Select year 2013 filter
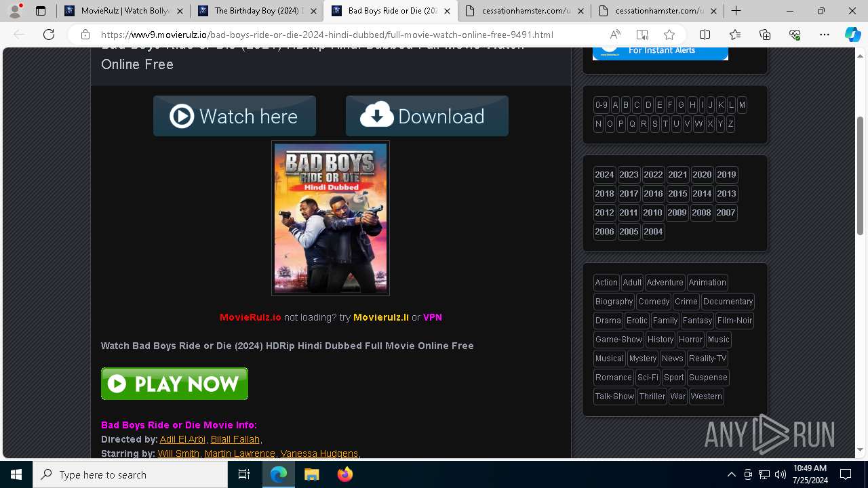 point(726,194)
